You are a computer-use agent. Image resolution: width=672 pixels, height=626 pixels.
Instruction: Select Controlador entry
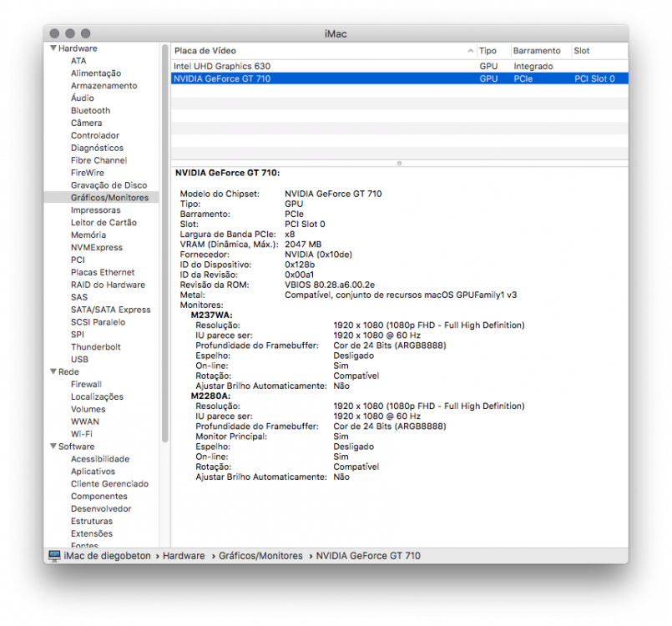(95, 135)
